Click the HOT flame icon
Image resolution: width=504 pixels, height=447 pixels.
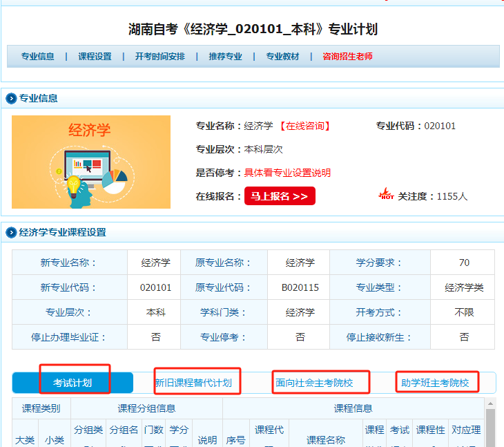pos(386,194)
